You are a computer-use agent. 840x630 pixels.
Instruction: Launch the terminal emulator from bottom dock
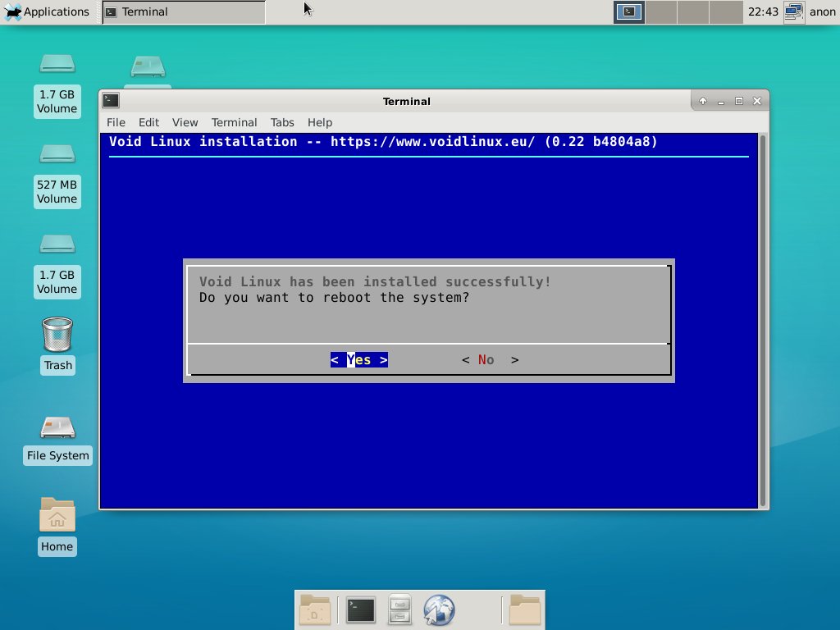point(361,610)
